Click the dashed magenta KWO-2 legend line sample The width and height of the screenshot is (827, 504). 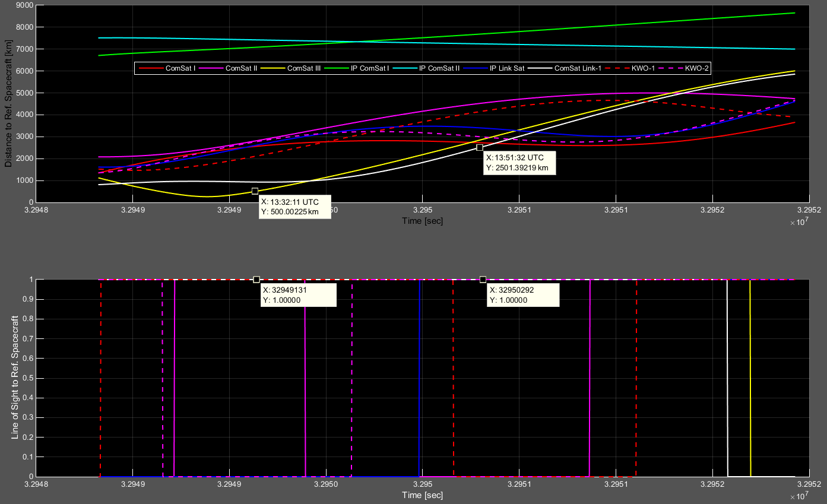tap(672, 68)
